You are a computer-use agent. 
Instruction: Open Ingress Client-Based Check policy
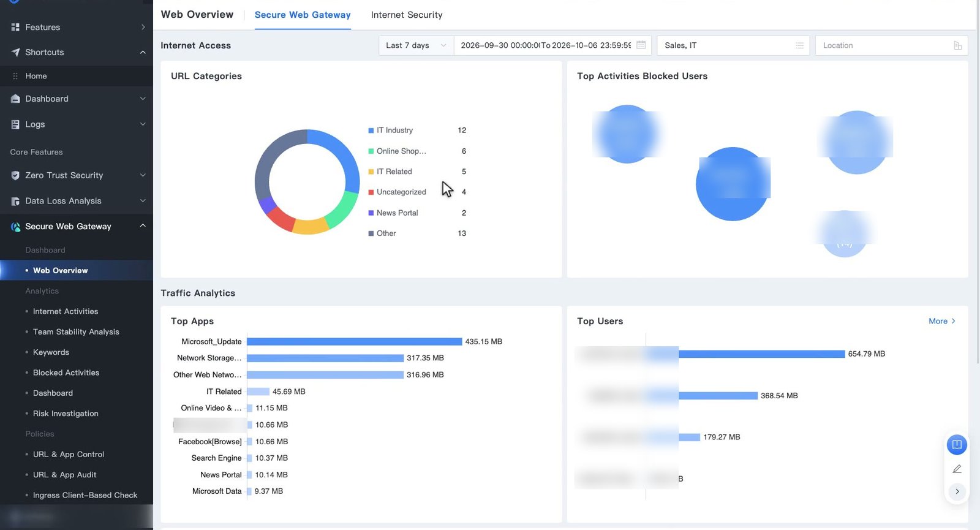[x=85, y=496]
